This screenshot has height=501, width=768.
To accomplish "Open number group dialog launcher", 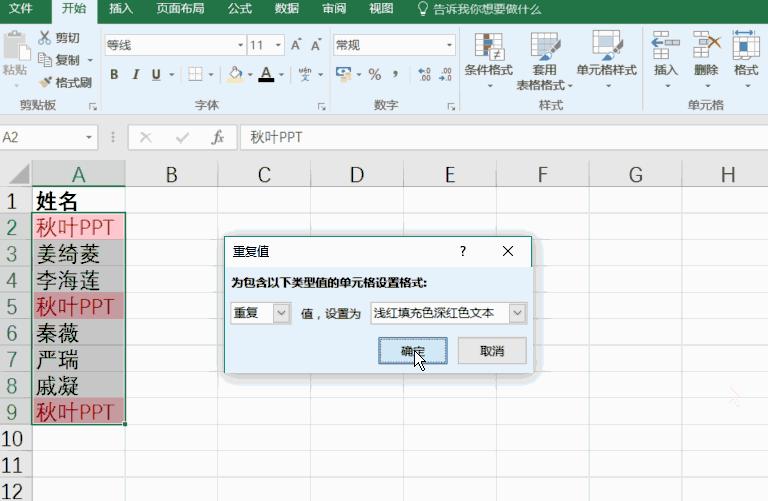I will pos(451,106).
